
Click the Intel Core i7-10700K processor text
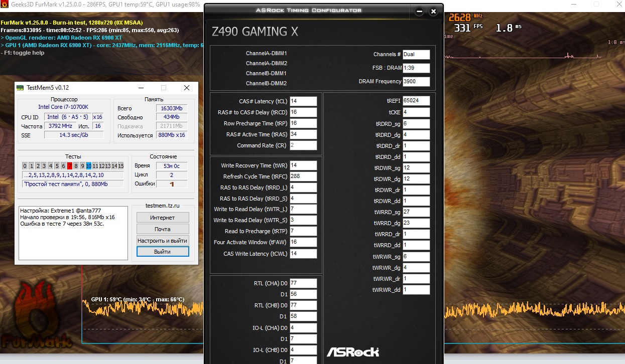tap(63, 107)
